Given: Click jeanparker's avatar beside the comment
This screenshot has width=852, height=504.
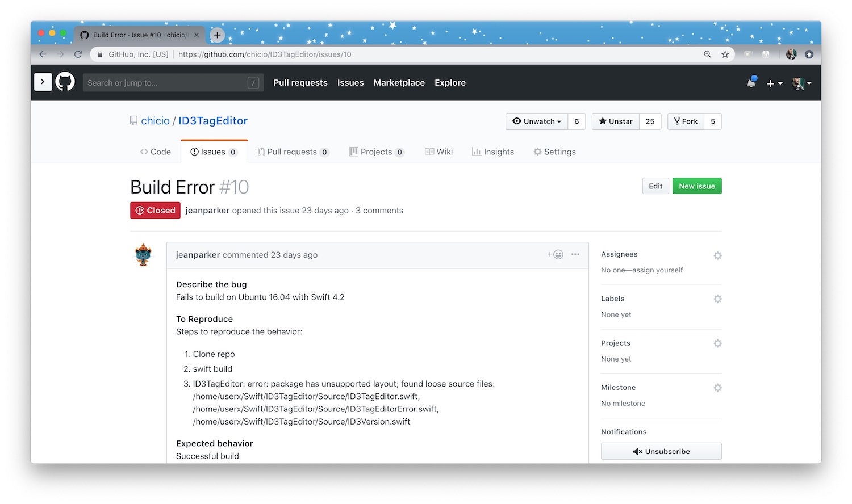Looking at the screenshot, I should 143,255.
